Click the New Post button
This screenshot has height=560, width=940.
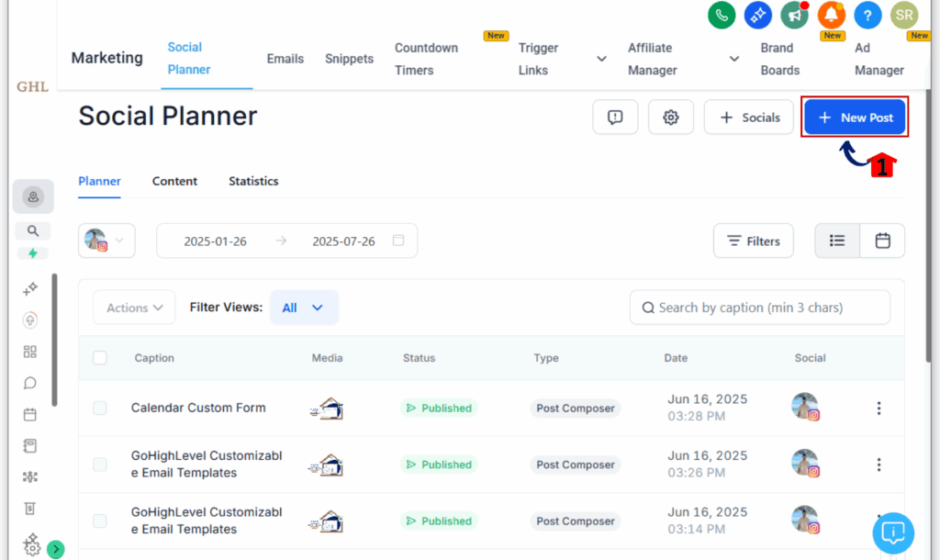tap(855, 117)
